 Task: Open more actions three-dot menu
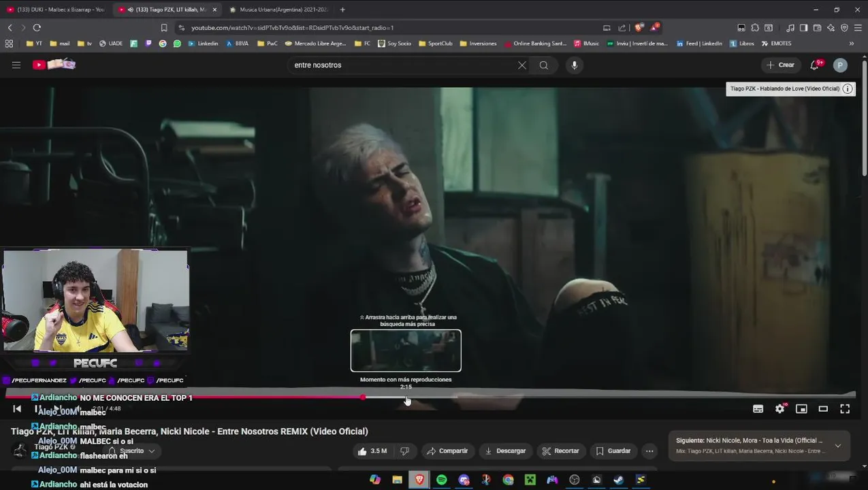[x=649, y=451]
